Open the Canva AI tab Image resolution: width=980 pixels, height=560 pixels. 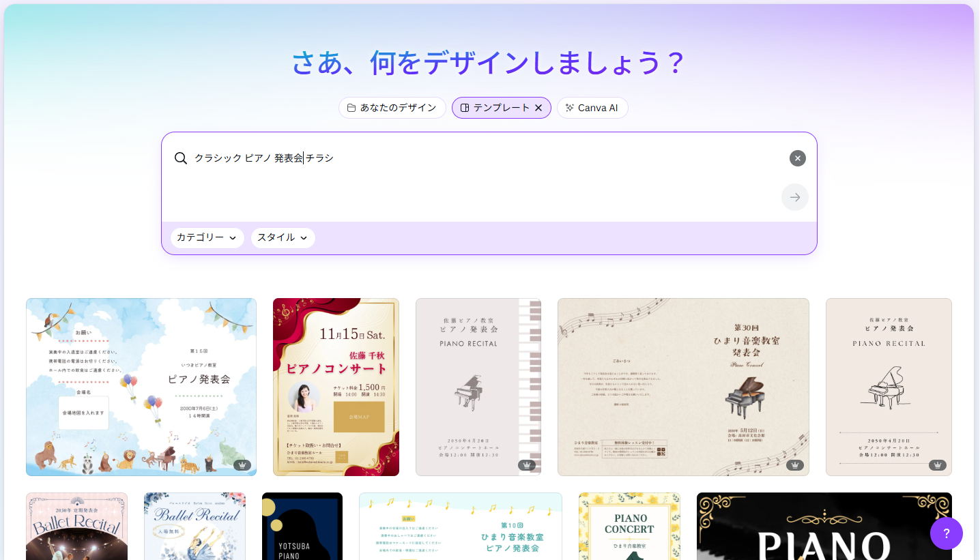(592, 108)
